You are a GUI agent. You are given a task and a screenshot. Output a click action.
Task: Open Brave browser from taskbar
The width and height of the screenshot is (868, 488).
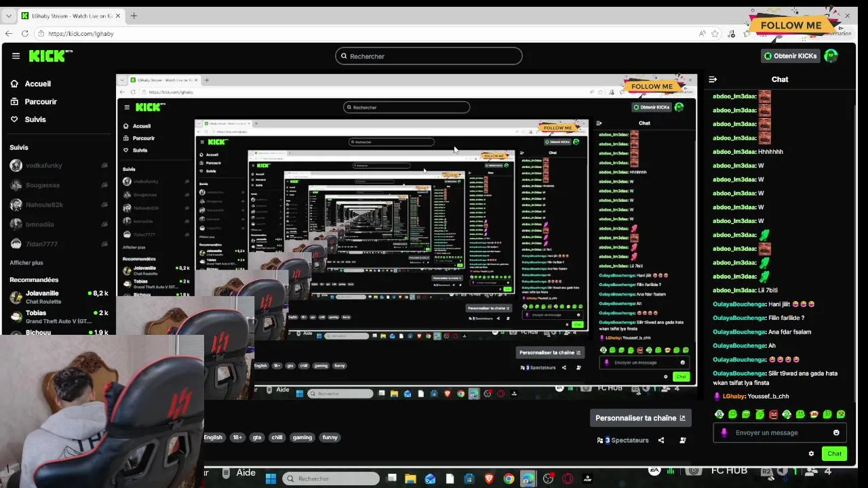click(489, 479)
